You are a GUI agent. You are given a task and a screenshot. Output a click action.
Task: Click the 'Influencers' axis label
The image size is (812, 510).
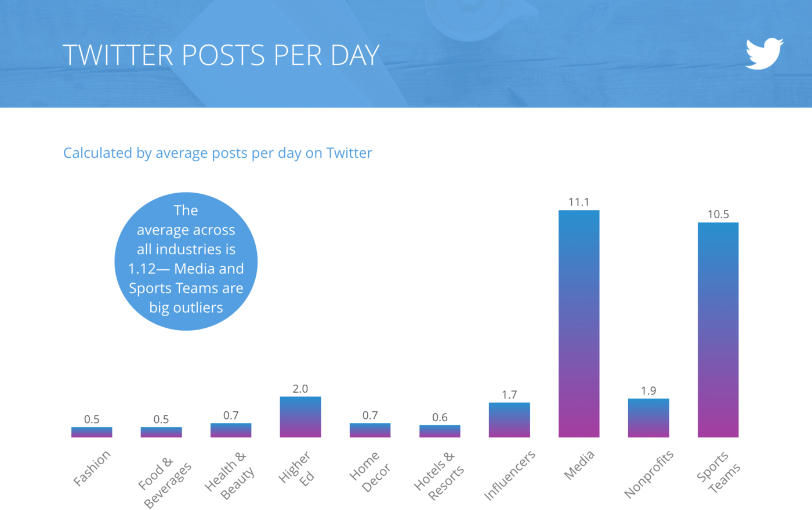click(509, 475)
